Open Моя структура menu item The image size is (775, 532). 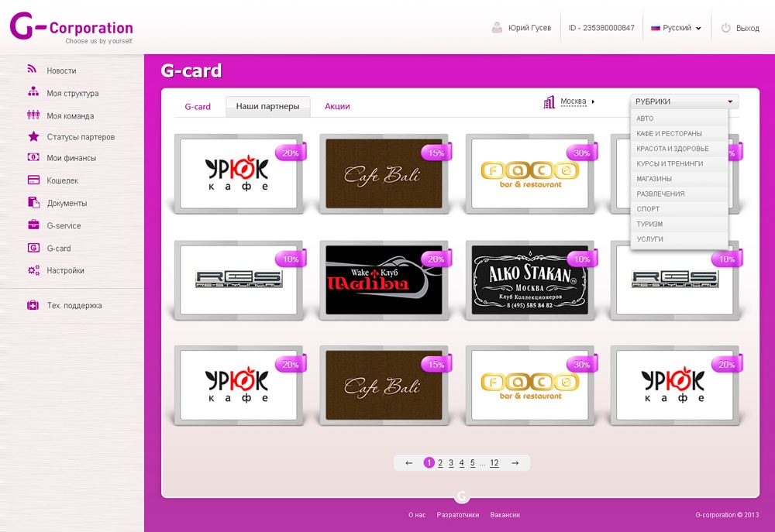[x=73, y=94]
